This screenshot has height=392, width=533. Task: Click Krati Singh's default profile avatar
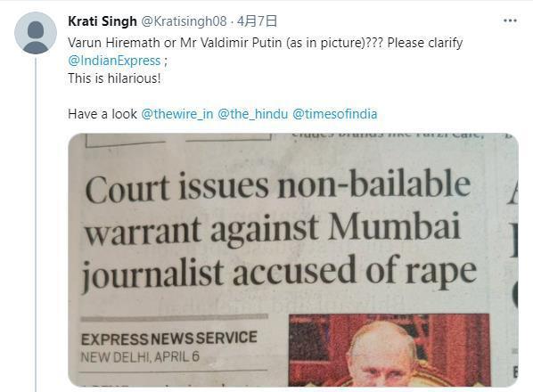(x=36, y=33)
